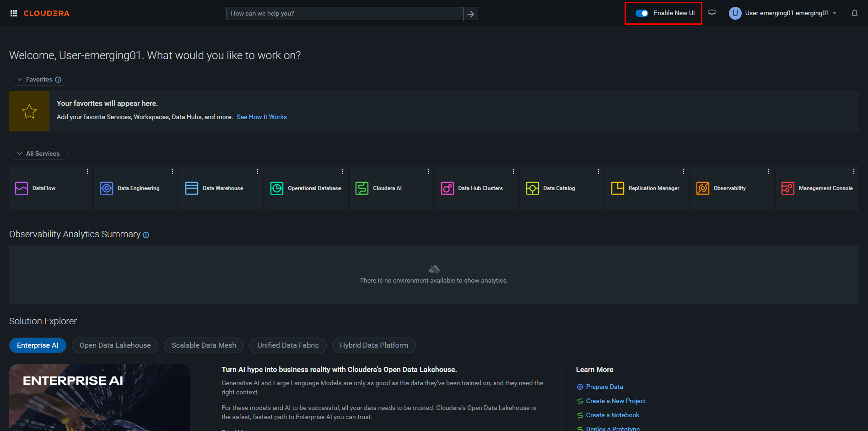Open the DataFlow service icon
Image resolution: width=868 pixels, height=431 pixels.
(x=22, y=188)
